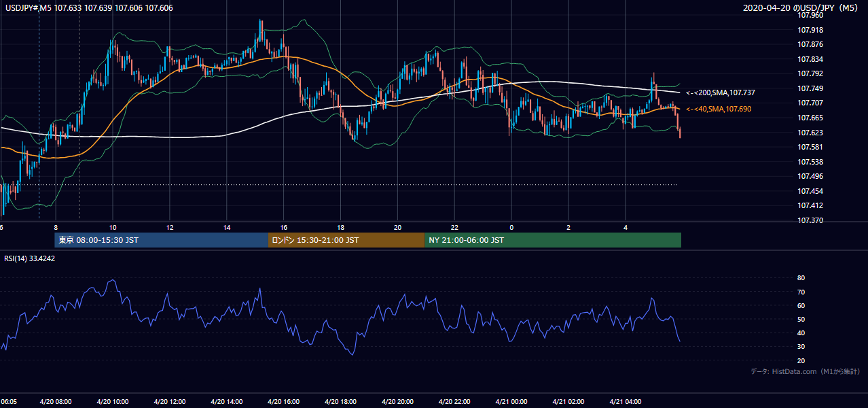Click RSI scale value 70
868x408 pixels.
[x=801, y=292]
